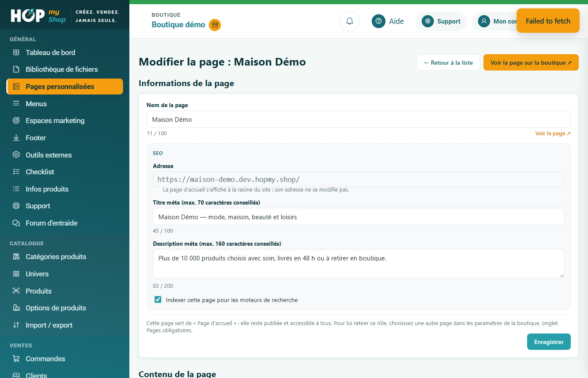588x378 pixels.
Task: Open the Menus section
Action: (x=65, y=104)
